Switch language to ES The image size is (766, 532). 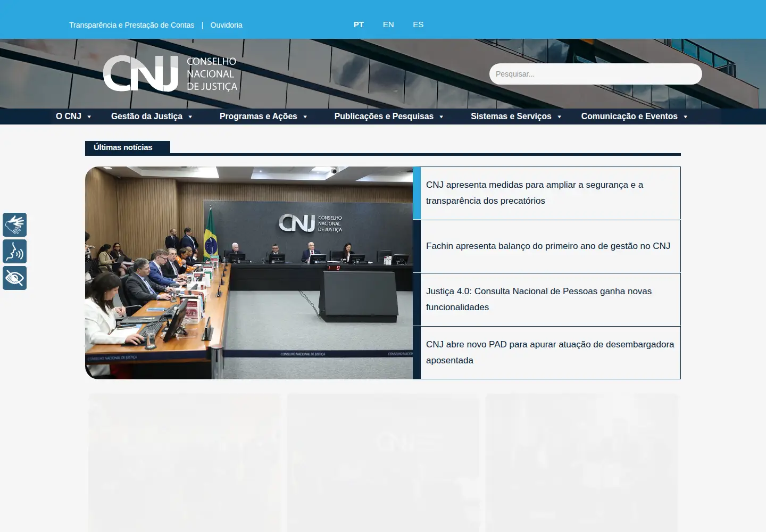[x=418, y=24]
